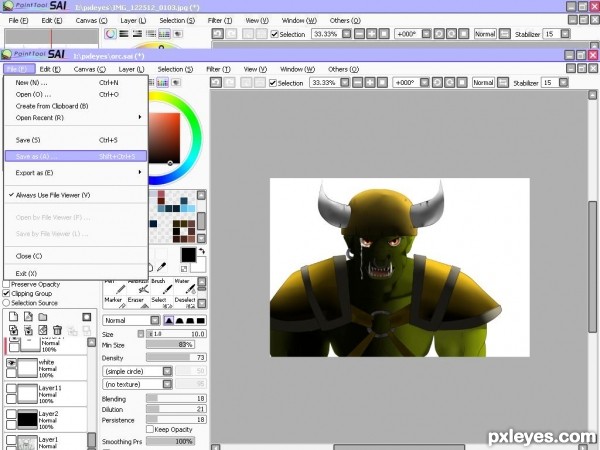Open Stabilizer dropdown in back IMG window
Viewport: 600px width, 450px height.
click(x=565, y=34)
